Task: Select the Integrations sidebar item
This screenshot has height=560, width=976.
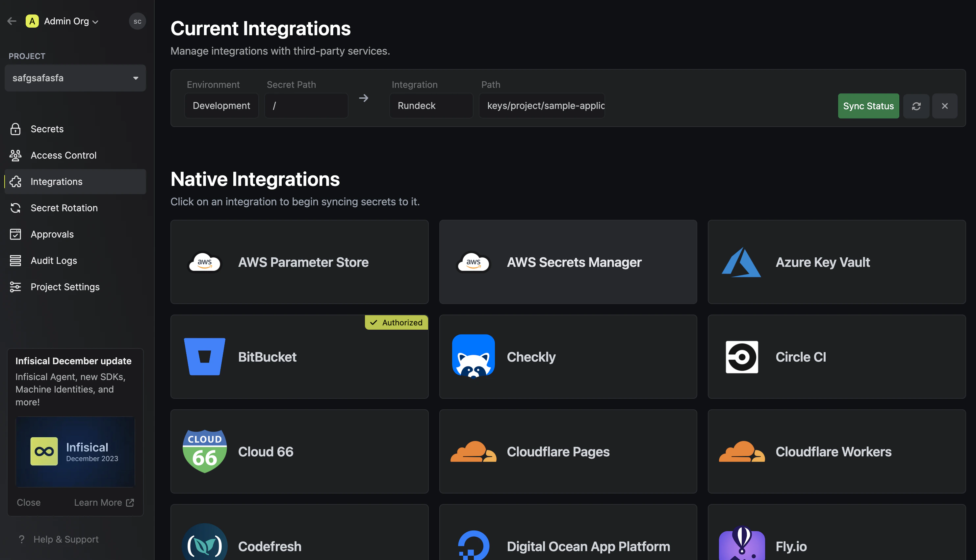Action: 75,182
